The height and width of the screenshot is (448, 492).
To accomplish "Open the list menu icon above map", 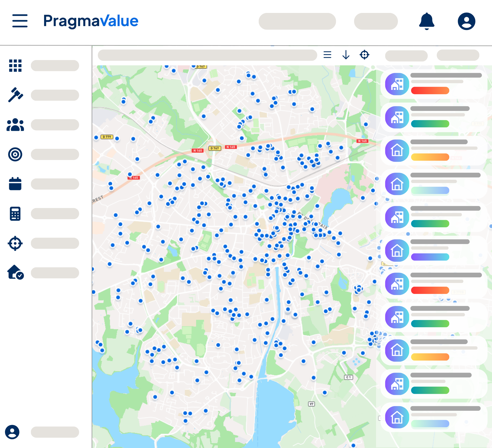I will coord(327,55).
